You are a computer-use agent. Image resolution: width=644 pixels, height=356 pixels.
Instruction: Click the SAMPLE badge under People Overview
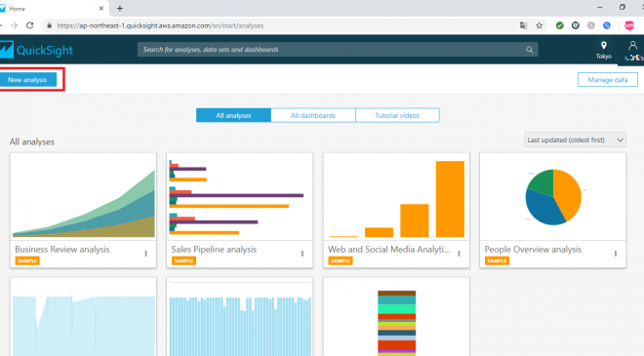497,260
